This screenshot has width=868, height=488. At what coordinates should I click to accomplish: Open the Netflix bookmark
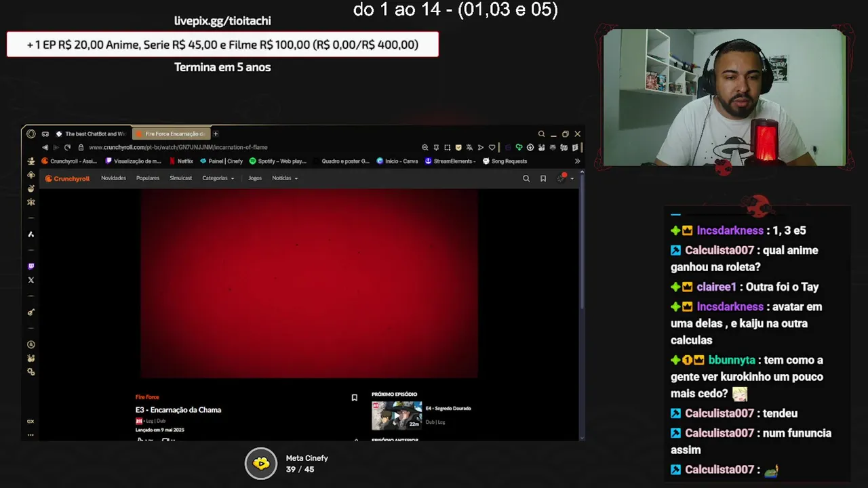[181, 161]
